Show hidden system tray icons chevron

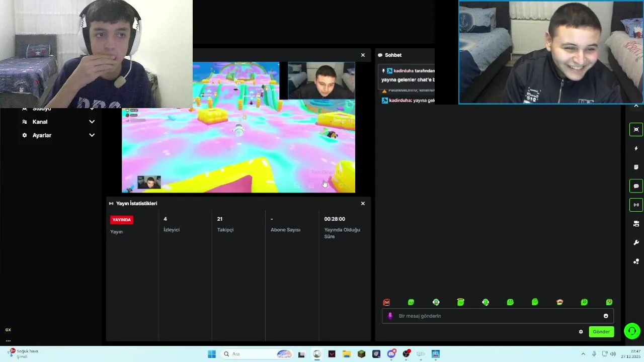583,354
